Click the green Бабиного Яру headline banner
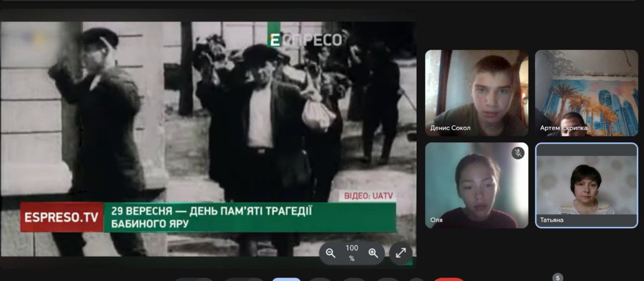644x281 pixels. [x=250, y=217]
